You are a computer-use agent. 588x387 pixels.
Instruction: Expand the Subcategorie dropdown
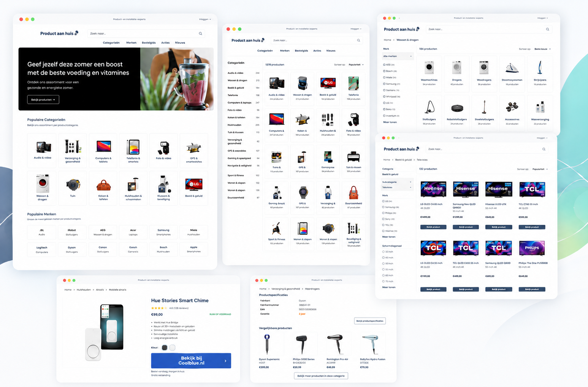click(x=397, y=182)
